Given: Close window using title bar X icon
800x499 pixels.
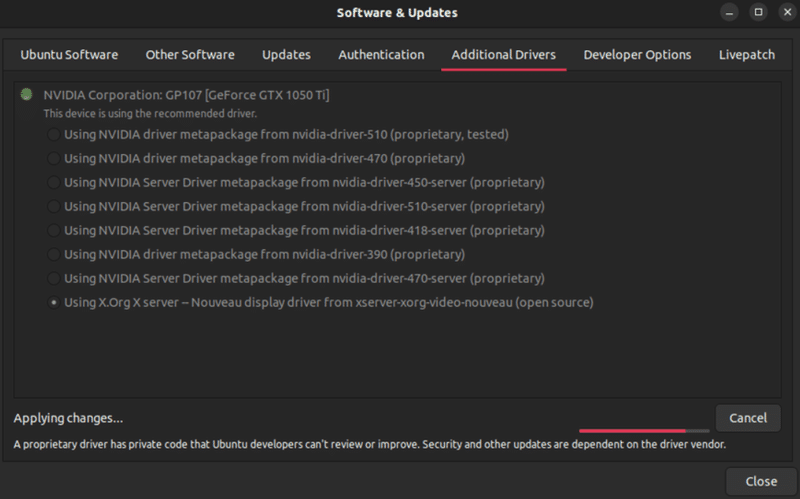Looking at the screenshot, I should (784, 13).
